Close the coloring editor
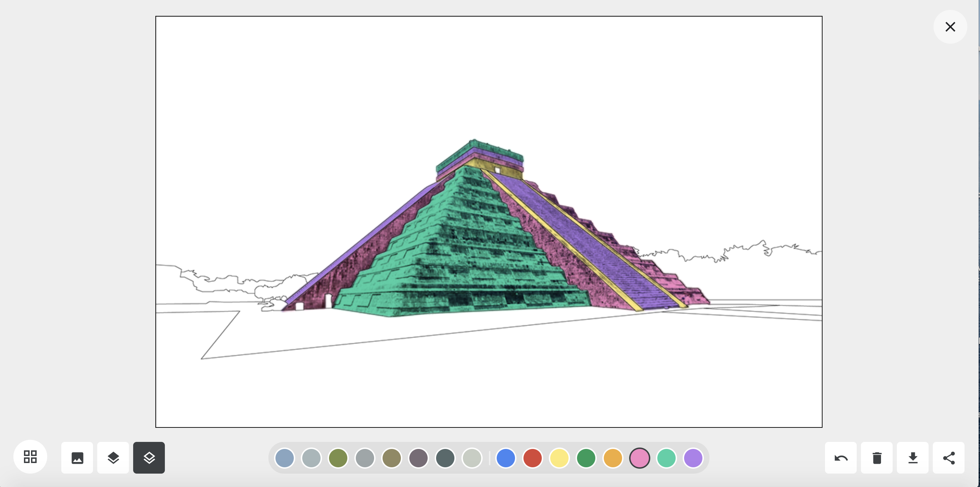This screenshot has height=487, width=980. point(950,27)
